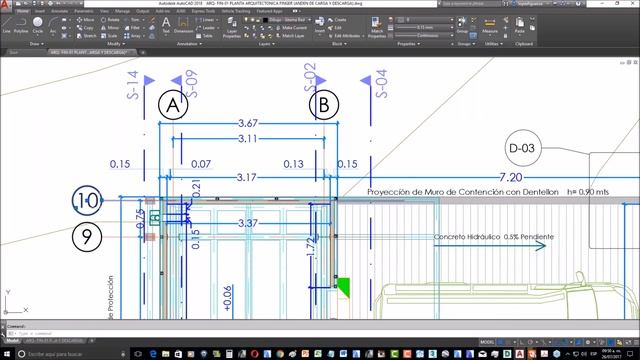Open the Annotate ribbon tab
The image size is (640, 360).
point(59,11)
